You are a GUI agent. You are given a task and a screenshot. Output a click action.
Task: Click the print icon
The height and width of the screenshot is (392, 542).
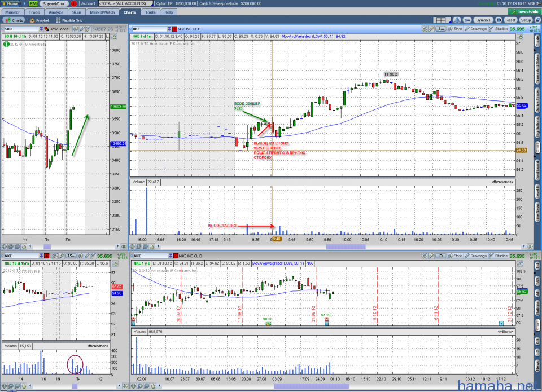pyautogui.click(x=499, y=20)
